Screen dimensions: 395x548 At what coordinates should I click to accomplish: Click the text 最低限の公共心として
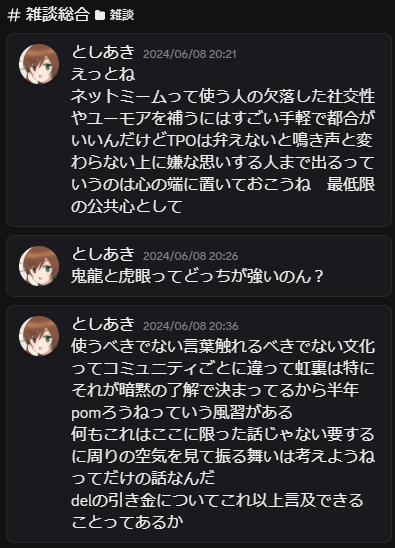(x=223, y=195)
